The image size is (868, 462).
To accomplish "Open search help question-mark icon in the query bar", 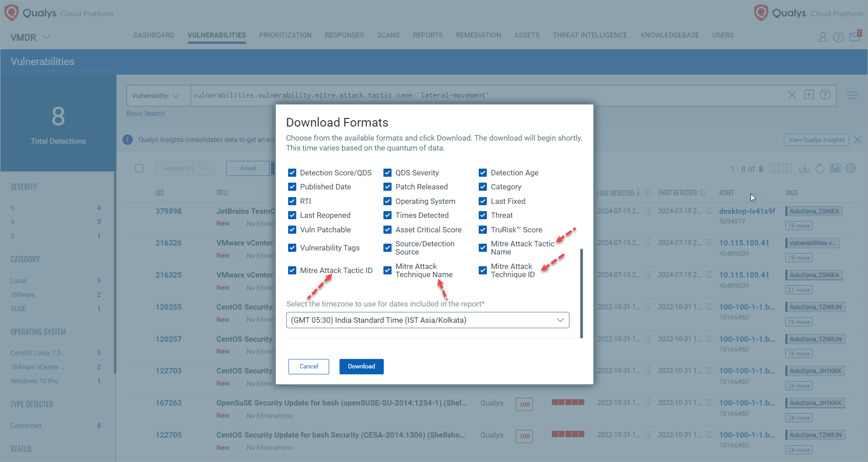I will 825,94.
